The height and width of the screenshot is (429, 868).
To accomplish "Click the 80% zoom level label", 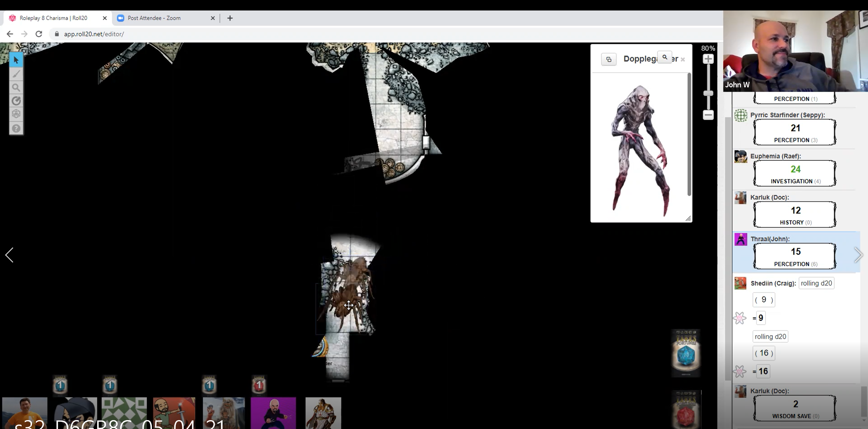I will tap(708, 48).
